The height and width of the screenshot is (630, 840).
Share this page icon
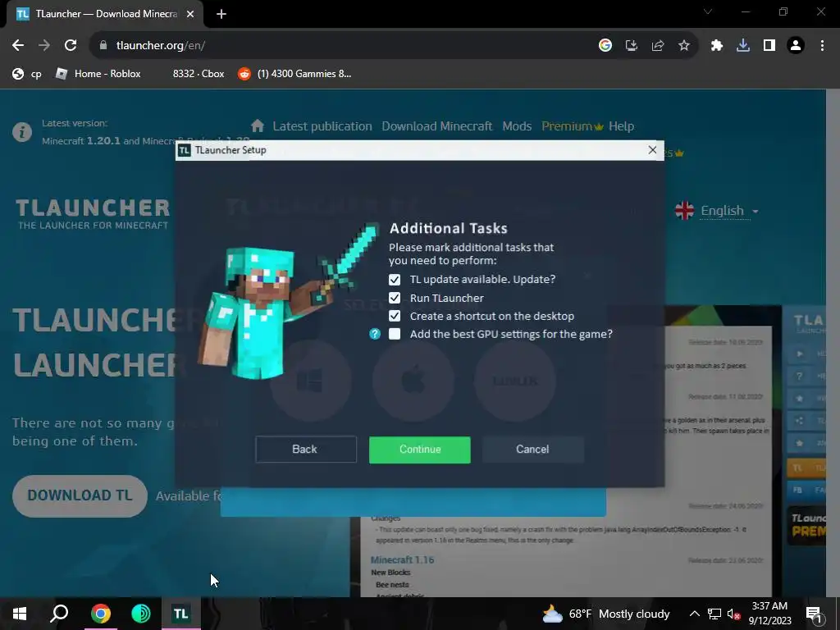pos(658,46)
